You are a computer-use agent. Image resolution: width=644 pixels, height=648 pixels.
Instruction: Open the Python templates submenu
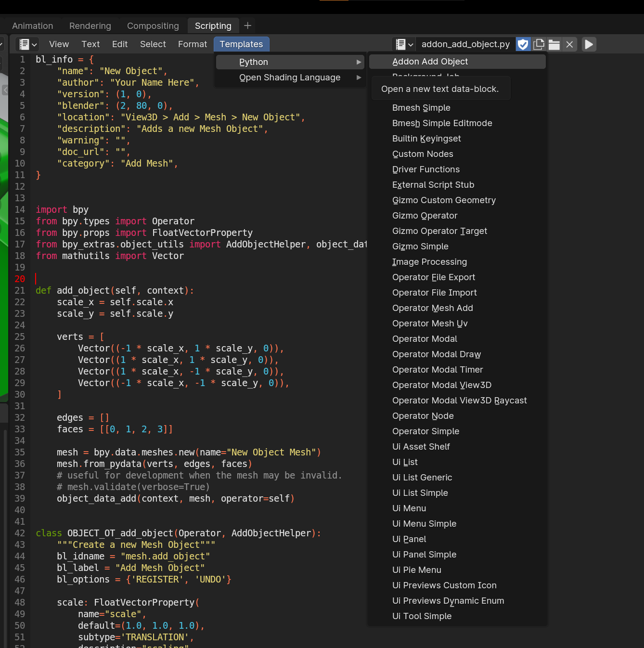[x=289, y=62]
